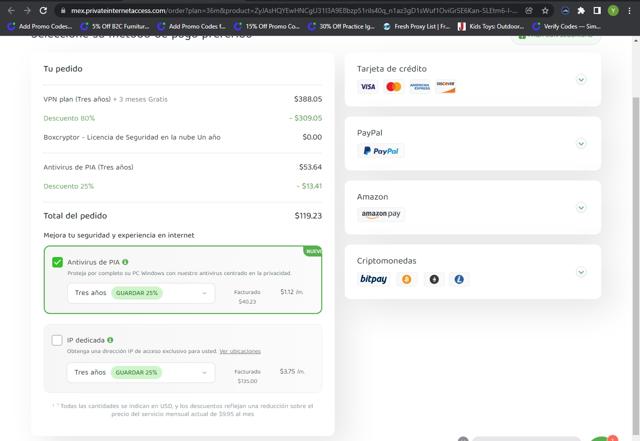Open the '15% Off Promo Co...' bookmark
The width and height of the screenshot is (640, 441).
267,27
